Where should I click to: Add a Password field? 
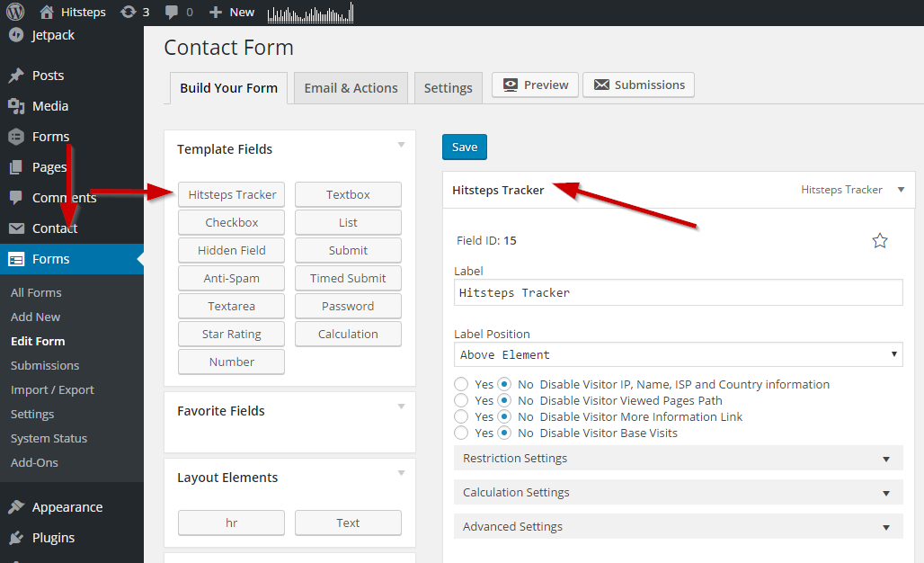coord(348,306)
